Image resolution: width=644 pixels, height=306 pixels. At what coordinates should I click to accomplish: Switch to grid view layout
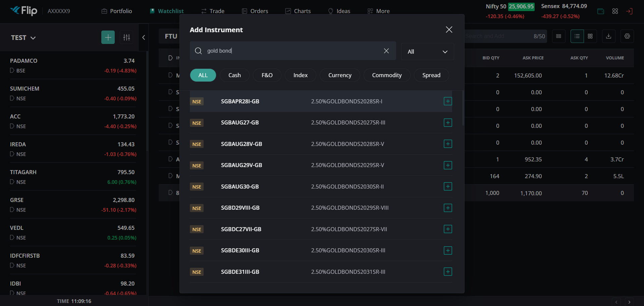[x=590, y=36]
